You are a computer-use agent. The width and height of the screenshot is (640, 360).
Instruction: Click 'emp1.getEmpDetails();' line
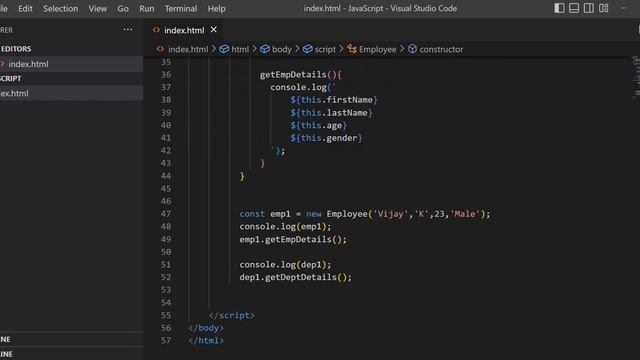[x=293, y=239]
